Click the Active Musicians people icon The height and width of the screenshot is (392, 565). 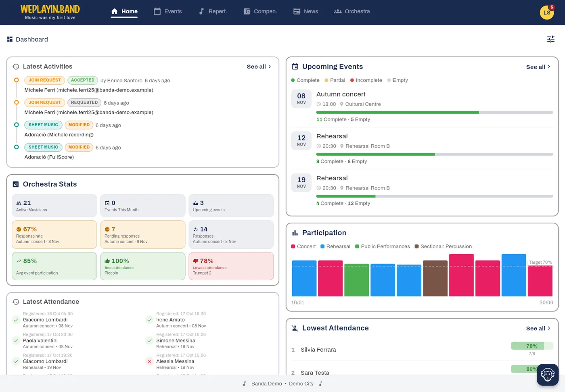pyautogui.click(x=19, y=203)
